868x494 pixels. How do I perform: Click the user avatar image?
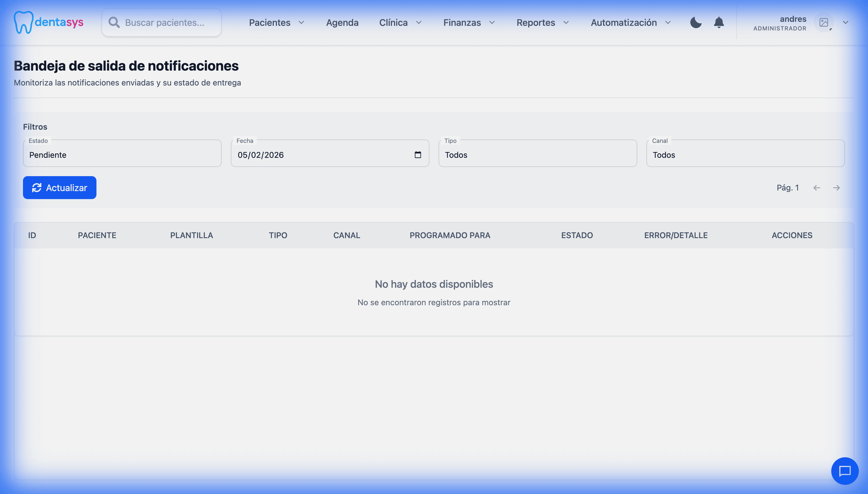pyautogui.click(x=824, y=22)
